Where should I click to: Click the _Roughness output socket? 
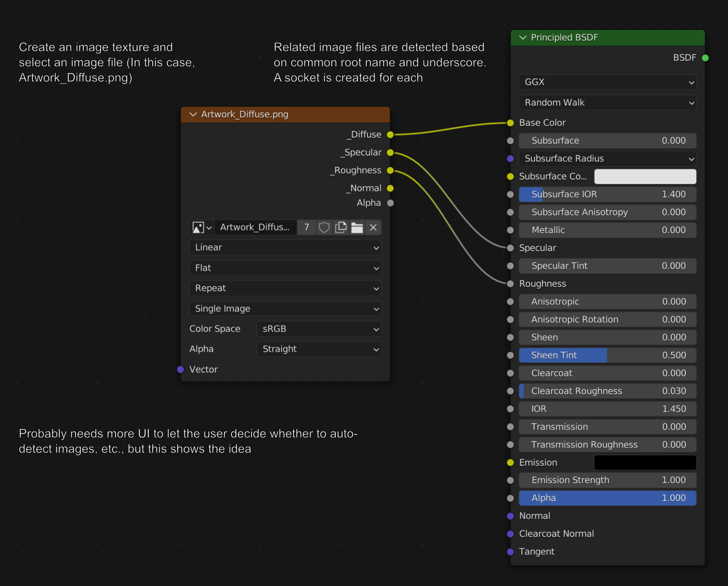click(x=390, y=170)
